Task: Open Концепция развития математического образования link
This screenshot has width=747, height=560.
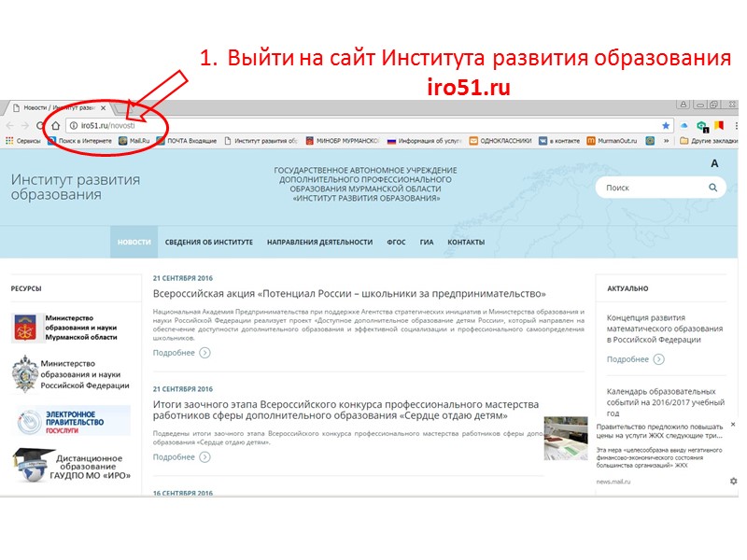Action: 665,329
